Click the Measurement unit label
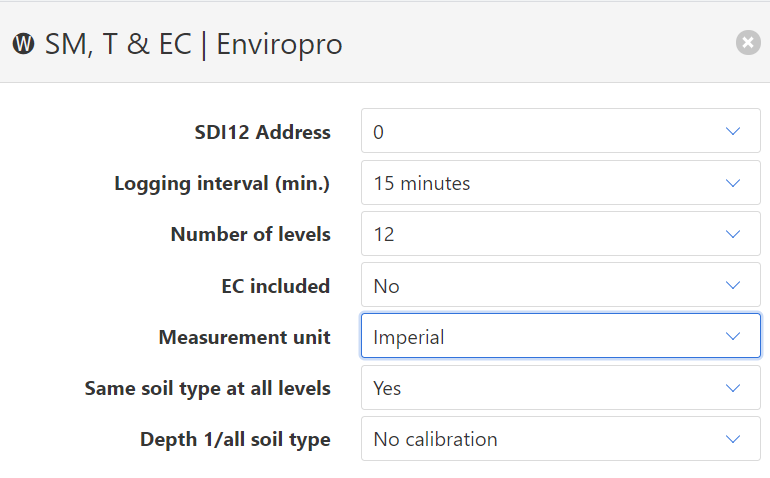 pyautogui.click(x=244, y=337)
